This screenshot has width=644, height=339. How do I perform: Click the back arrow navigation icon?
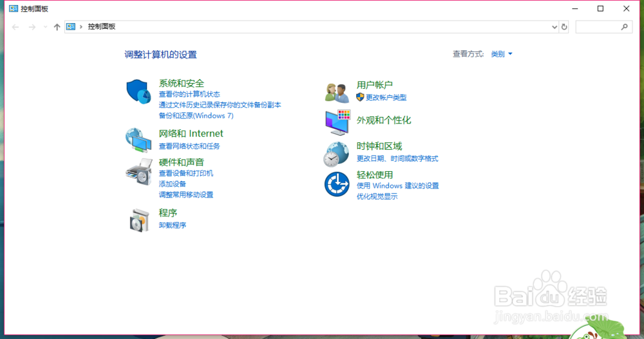(15, 27)
